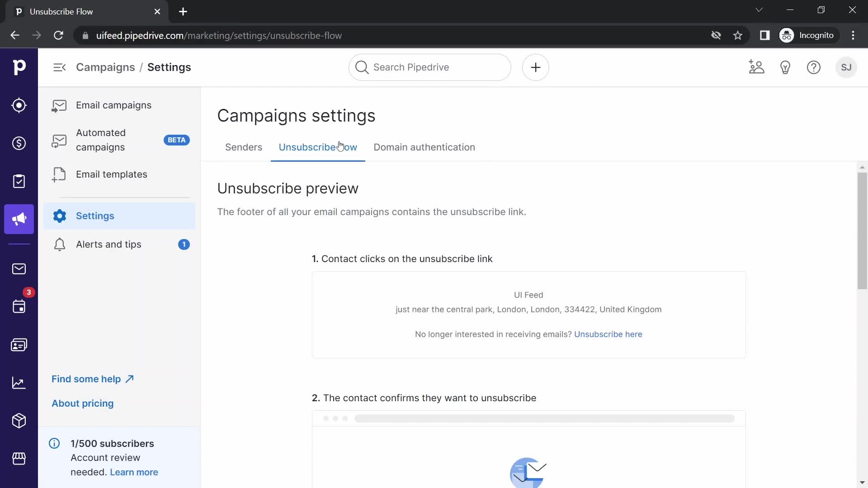Viewport: 868px width, 488px height.
Task: Click the plus button to add new
Action: coord(535,67)
